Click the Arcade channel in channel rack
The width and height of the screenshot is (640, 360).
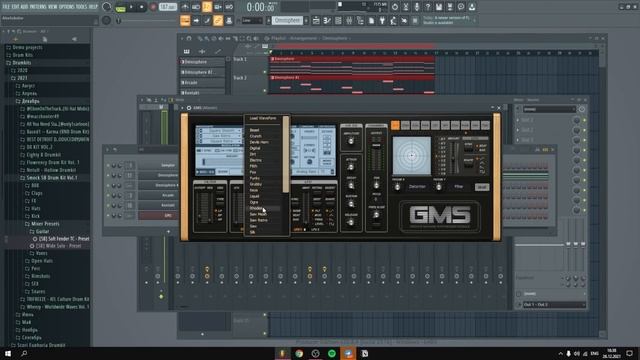[x=158, y=196]
